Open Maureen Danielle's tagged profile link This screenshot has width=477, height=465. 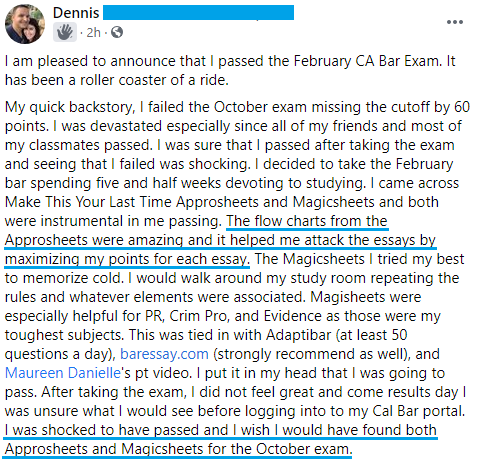click(x=63, y=373)
